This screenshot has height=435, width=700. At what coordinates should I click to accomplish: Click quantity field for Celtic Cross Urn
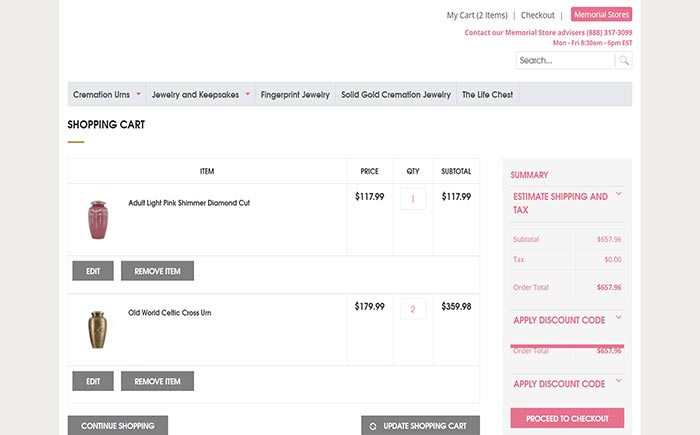click(413, 309)
